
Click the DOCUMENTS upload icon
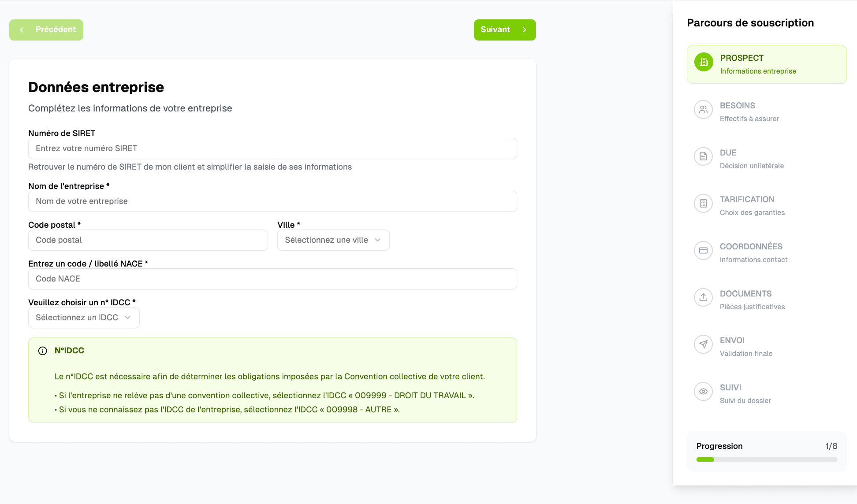(x=703, y=297)
